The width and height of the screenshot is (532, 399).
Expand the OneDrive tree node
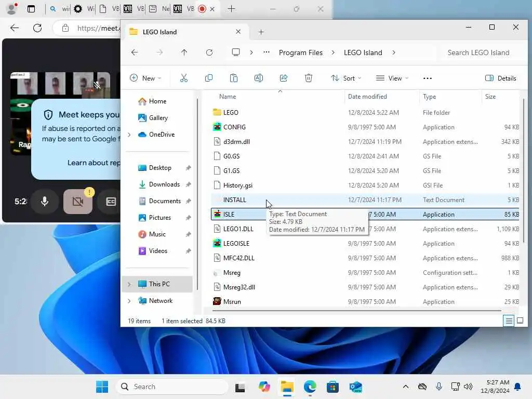tap(129, 135)
